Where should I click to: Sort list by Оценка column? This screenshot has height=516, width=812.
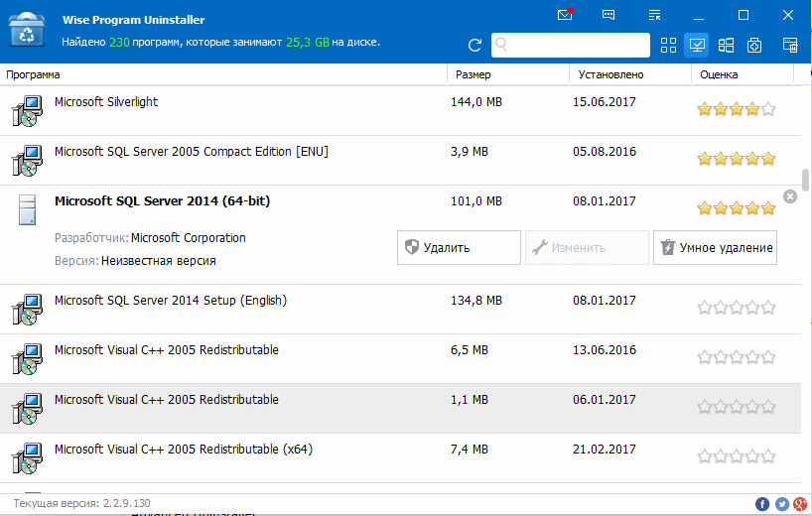[742, 74]
